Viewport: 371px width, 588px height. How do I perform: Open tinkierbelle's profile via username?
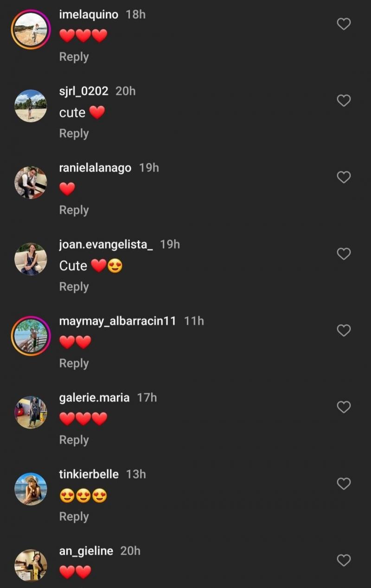[89, 474]
